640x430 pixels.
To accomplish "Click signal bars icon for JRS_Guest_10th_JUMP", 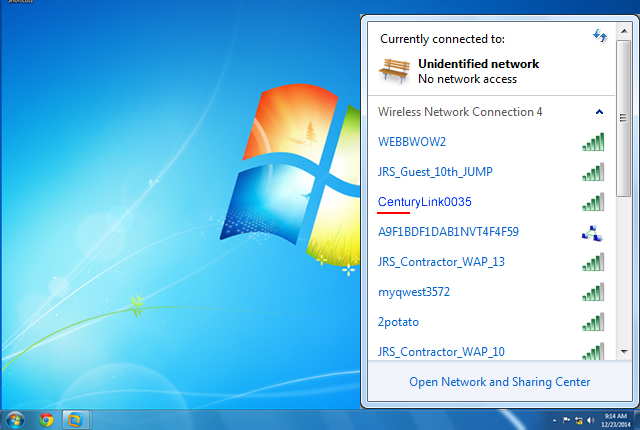I will (x=593, y=172).
